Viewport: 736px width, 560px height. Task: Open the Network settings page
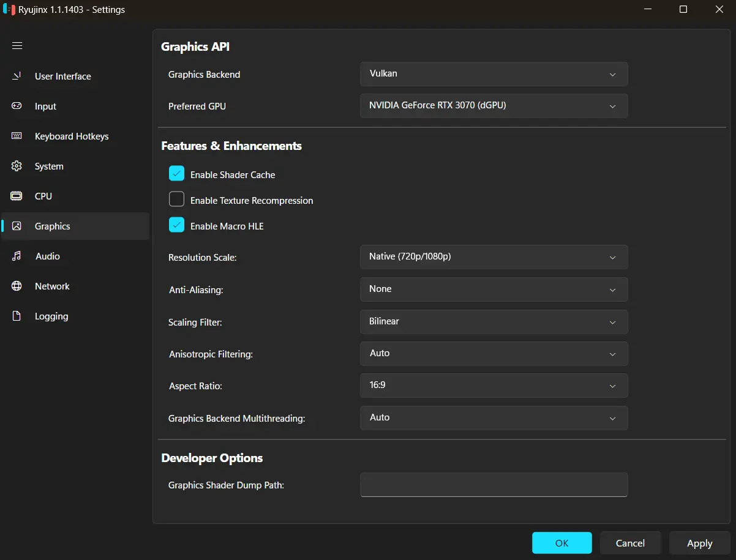click(75, 286)
